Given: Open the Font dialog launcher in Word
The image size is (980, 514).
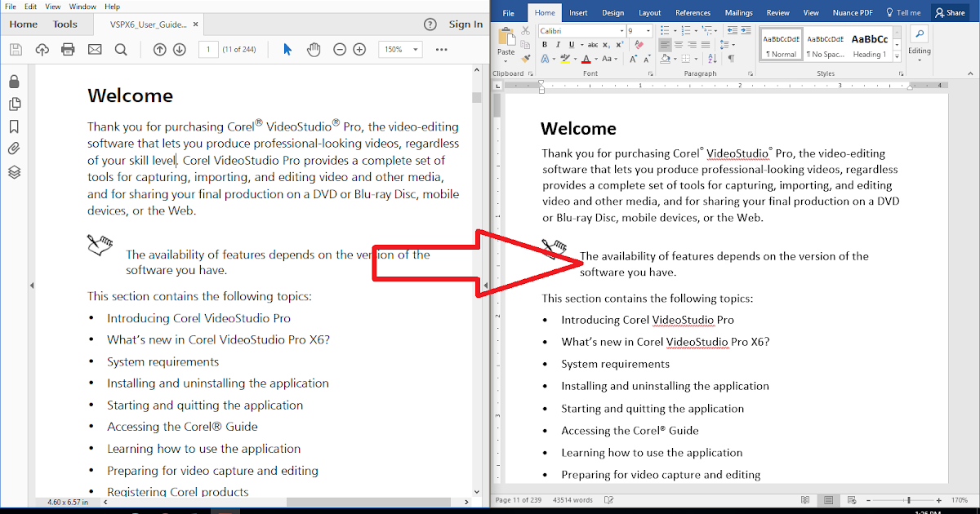Looking at the screenshot, I should pyautogui.click(x=651, y=73).
